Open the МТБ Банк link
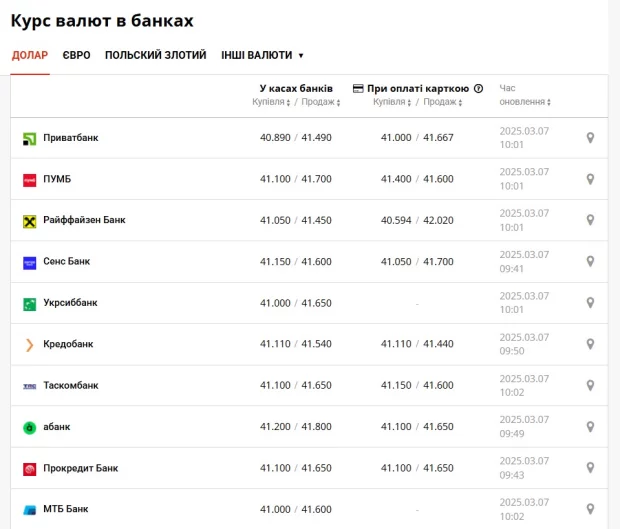620x529 pixels. coord(65,509)
